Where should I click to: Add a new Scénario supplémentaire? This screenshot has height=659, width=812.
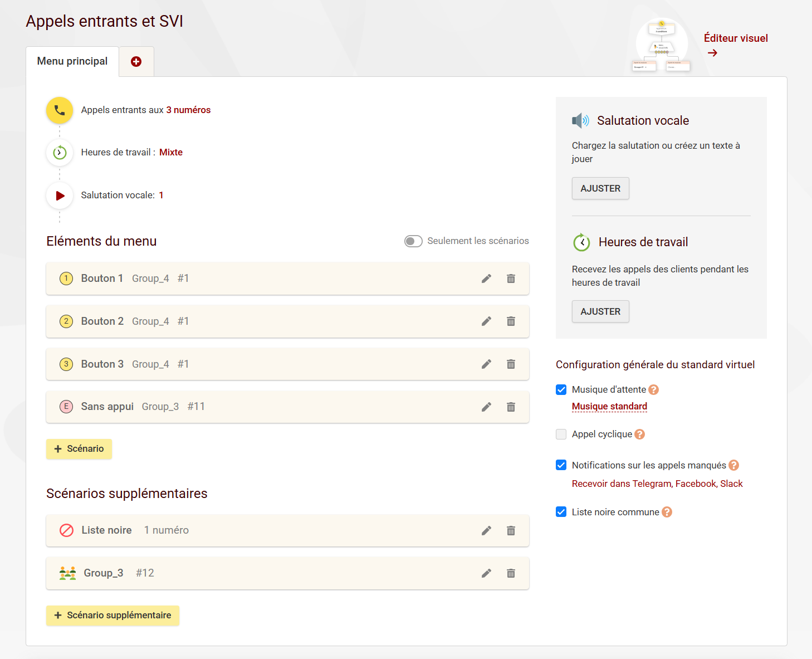[x=112, y=616]
